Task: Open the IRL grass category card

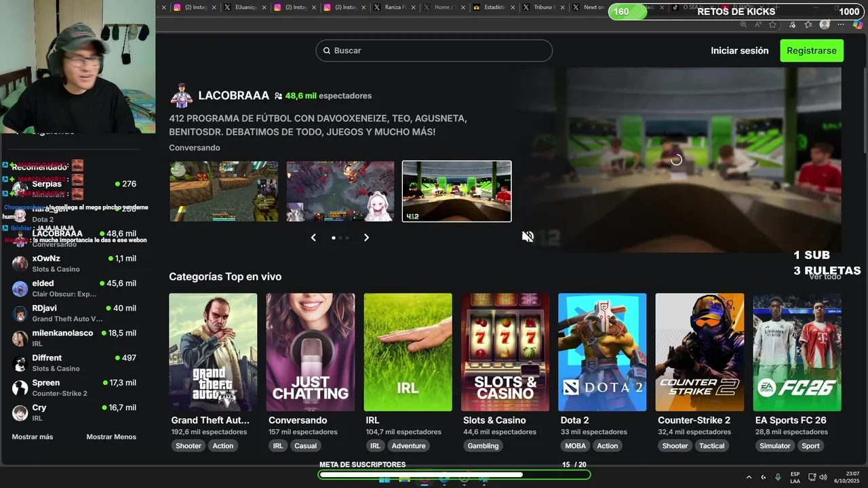Action: (x=408, y=352)
